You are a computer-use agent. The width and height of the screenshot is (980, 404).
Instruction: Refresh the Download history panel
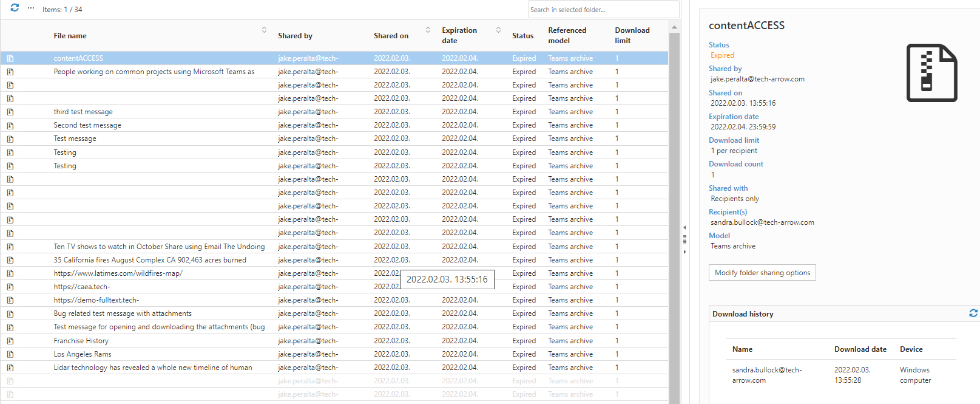point(973,313)
